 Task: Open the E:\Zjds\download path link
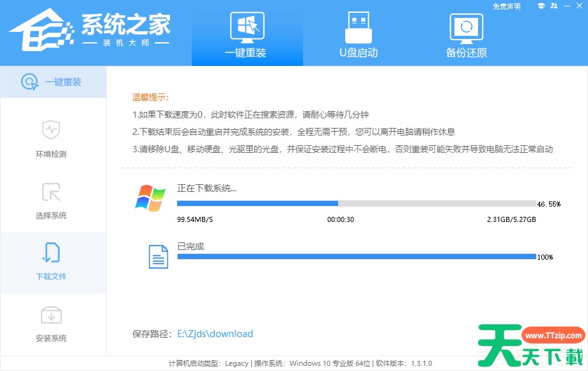(215, 334)
